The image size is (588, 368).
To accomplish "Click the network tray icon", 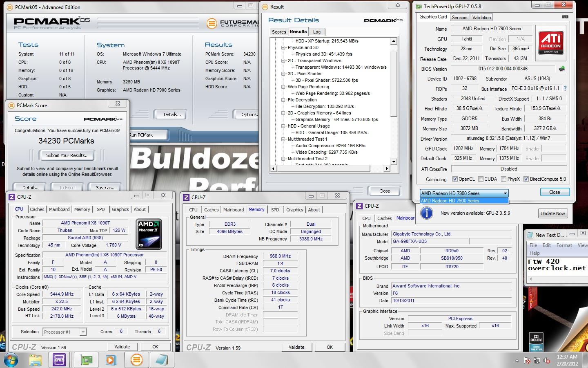I will coord(537,361).
